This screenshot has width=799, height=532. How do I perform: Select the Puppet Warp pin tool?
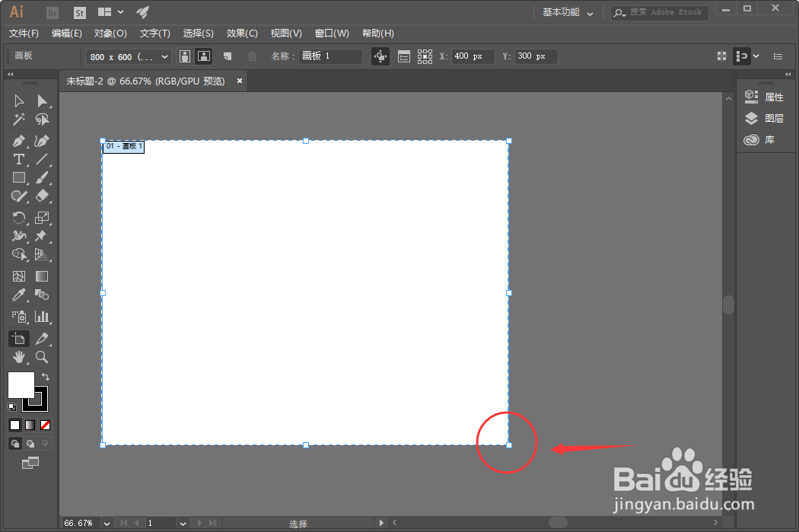(x=42, y=235)
